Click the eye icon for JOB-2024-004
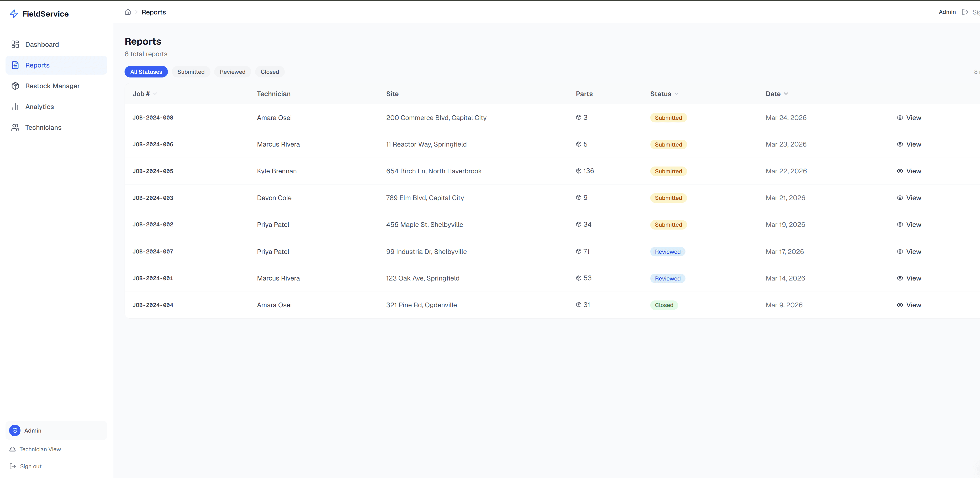The height and width of the screenshot is (478, 980). (900, 305)
